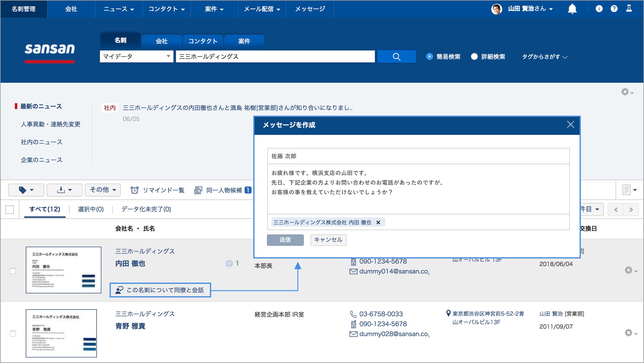Click the キャンセル button
This screenshot has width=644, height=363.
coord(328,240)
